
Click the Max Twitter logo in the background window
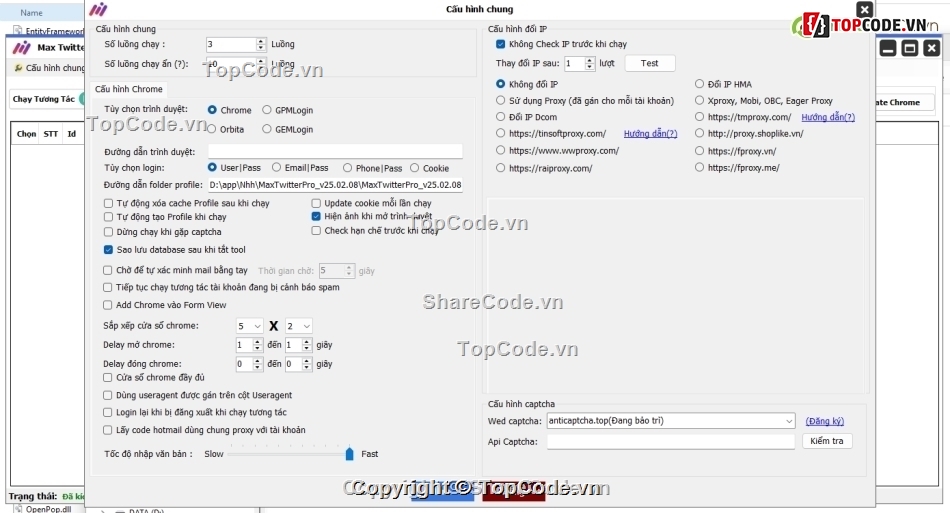pyautogui.click(x=22, y=47)
